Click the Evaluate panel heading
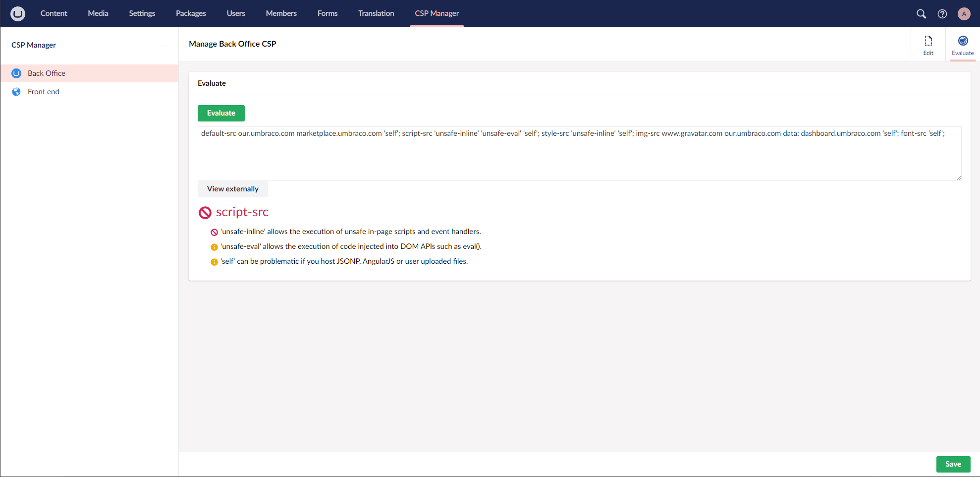Screen dimensions: 980x477 [x=212, y=83]
